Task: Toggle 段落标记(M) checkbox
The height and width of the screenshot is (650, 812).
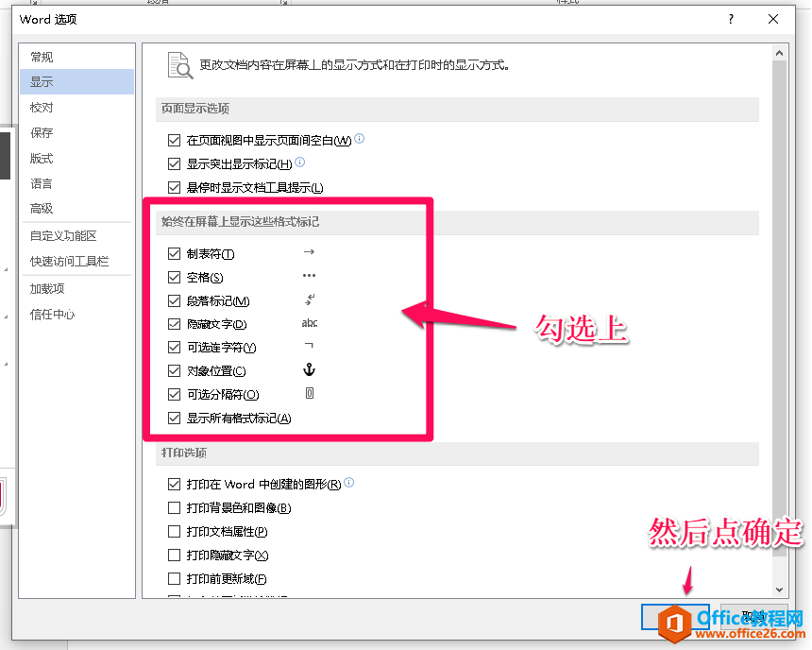Action: tap(174, 301)
